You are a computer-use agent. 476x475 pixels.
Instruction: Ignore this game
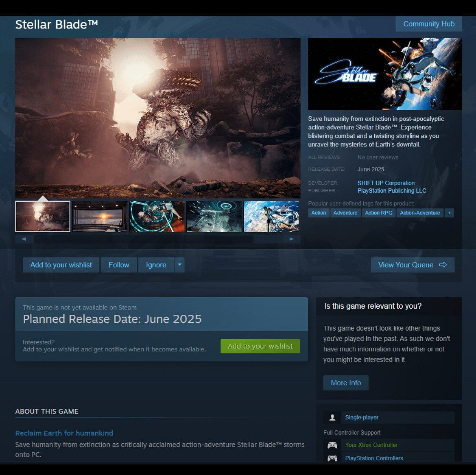point(156,265)
